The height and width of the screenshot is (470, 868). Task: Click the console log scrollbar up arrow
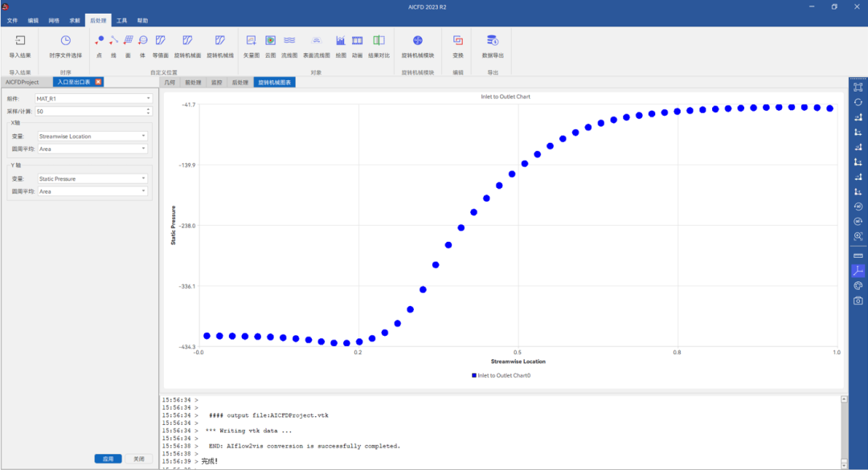(844, 399)
